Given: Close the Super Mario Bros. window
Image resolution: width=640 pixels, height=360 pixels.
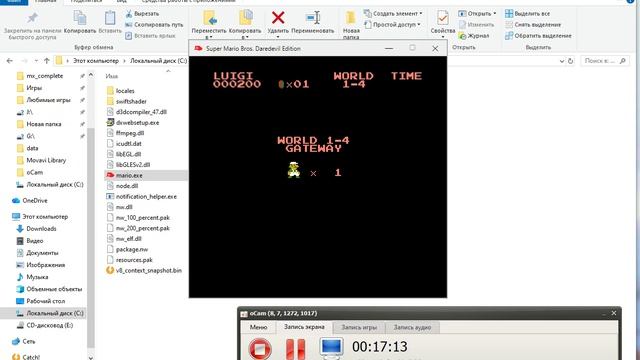Looking at the screenshot, I should [x=435, y=48].
